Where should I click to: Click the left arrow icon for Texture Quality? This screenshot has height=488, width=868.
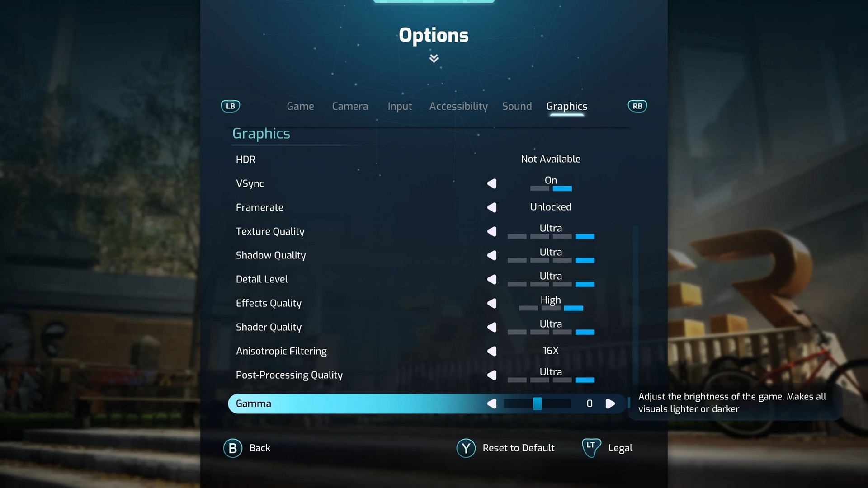point(491,231)
